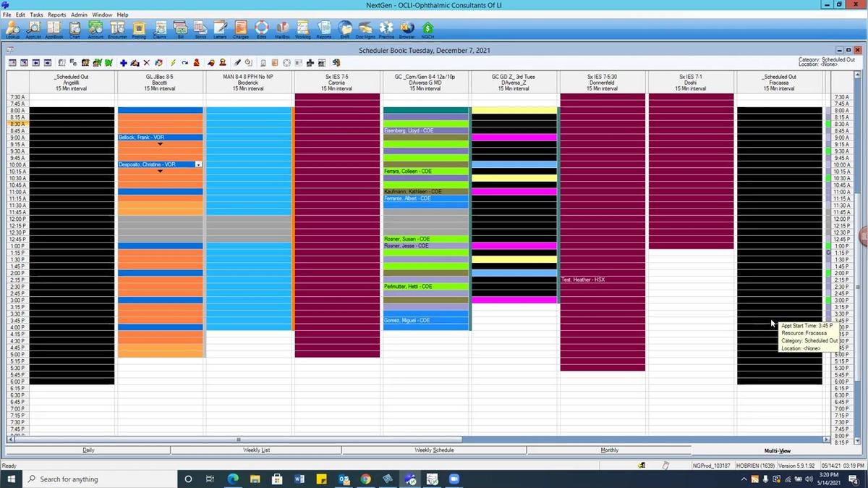Screen dimensions: 868x488
Task: Open the Chart icon
Action: (75, 29)
